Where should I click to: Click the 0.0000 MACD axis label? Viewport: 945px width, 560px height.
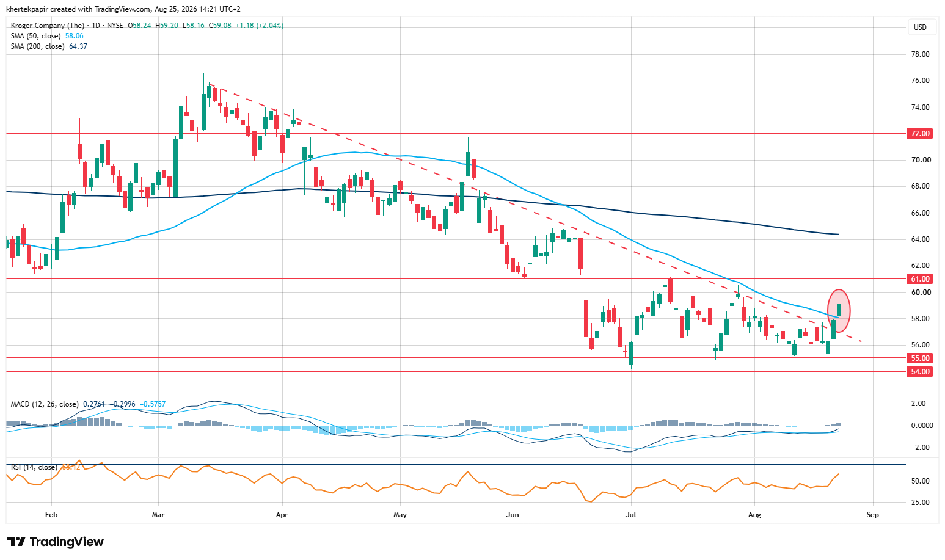point(922,426)
